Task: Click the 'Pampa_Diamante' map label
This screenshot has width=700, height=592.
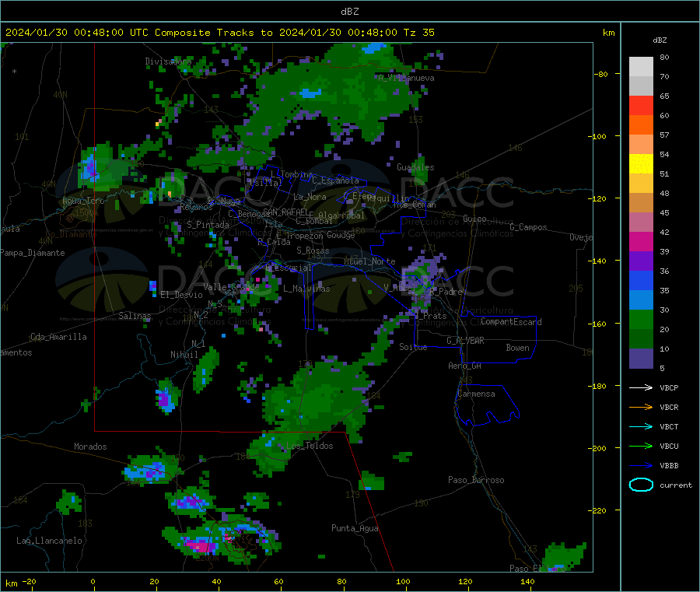Action: click(33, 253)
